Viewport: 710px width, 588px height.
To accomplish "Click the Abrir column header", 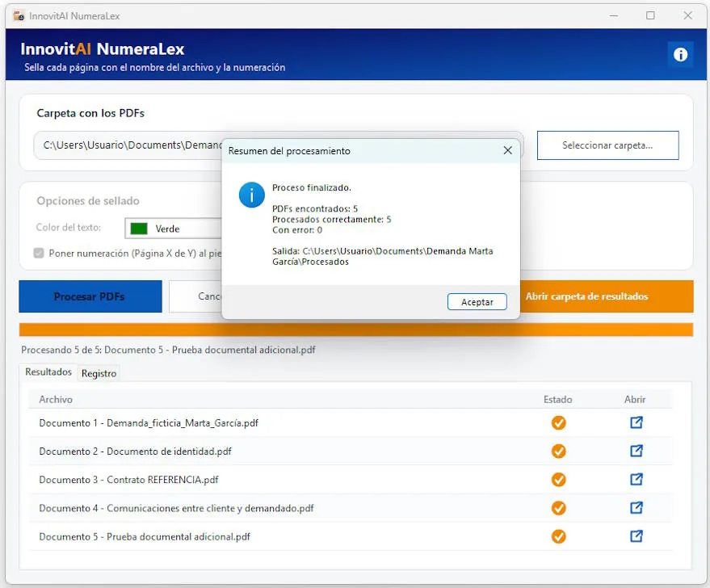I will (635, 399).
